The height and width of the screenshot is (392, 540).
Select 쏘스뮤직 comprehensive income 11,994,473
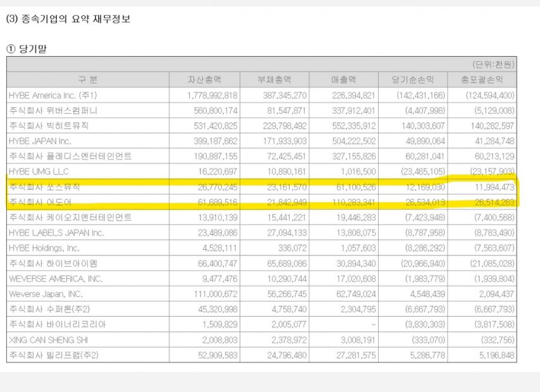pyautogui.click(x=494, y=187)
